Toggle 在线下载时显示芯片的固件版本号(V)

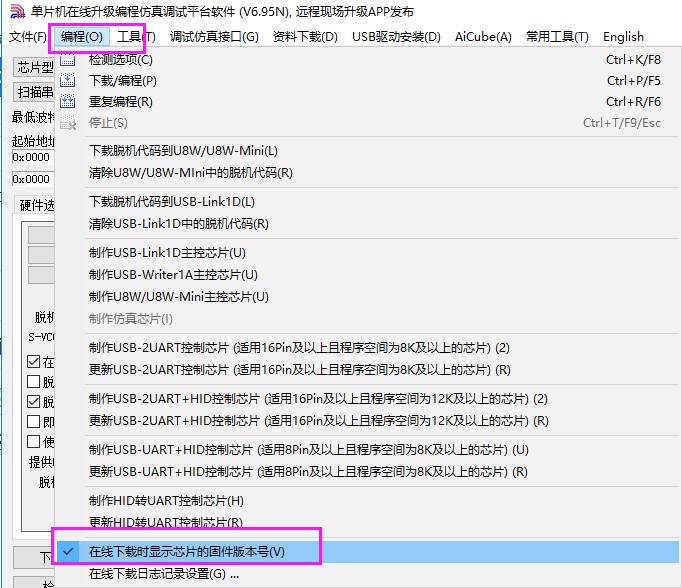point(367,551)
